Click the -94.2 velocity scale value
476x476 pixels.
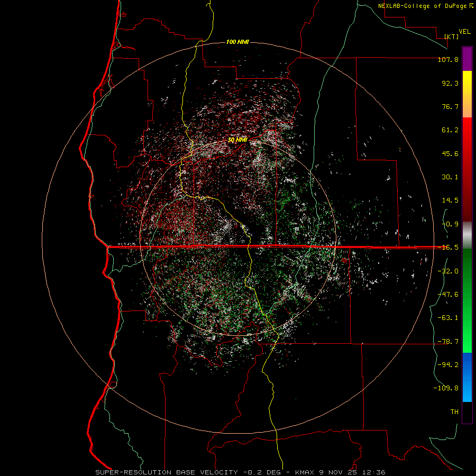click(448, 364)
